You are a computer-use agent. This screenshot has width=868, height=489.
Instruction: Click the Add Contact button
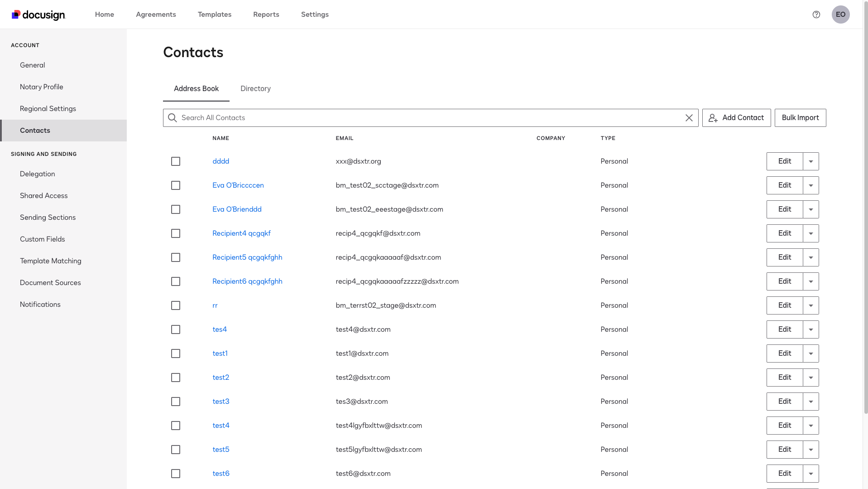pos(736,118)
